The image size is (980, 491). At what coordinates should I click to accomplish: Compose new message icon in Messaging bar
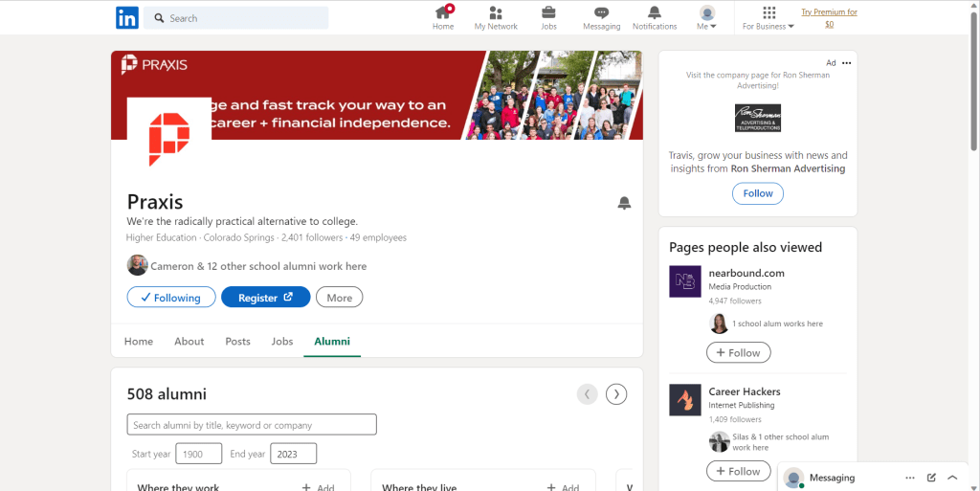point(931,478)
